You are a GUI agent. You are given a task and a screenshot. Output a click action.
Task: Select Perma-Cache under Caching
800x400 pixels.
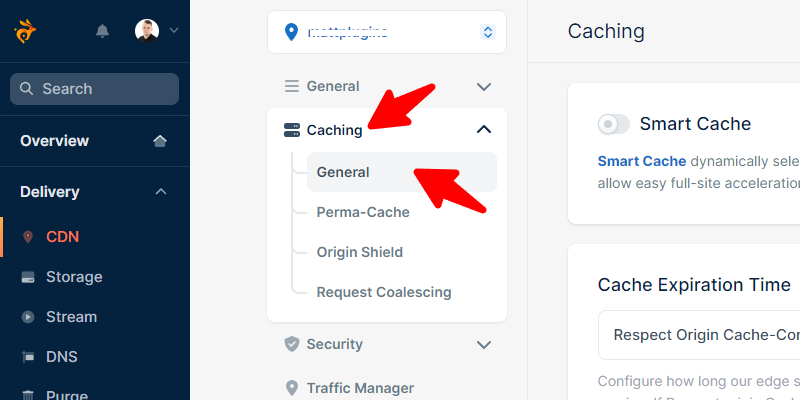coord(363,212)
